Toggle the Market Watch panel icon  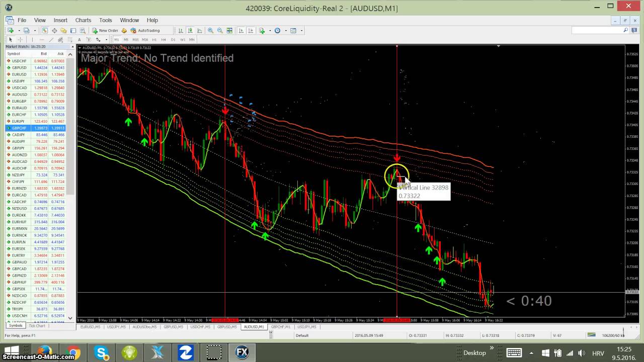pos(45,31)
